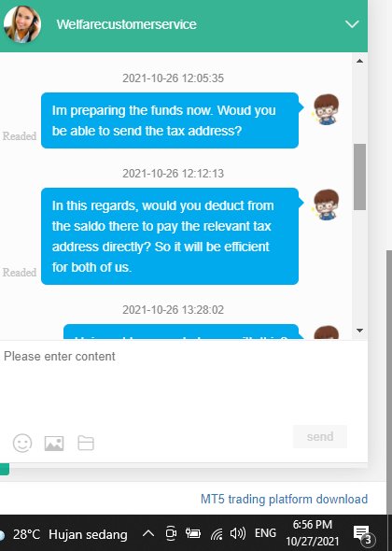
Task: Show hidden system tray icons
Action: coord(148,534)
